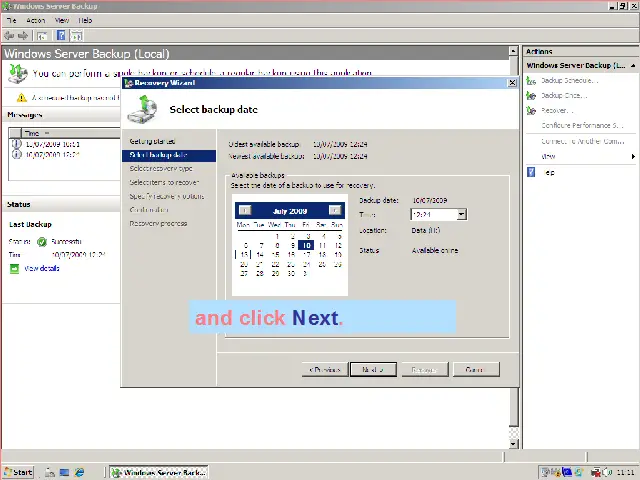The image size is (640, 480).
Task: Expand the View submenu arrow in Actions
Action: pos(633,156)
